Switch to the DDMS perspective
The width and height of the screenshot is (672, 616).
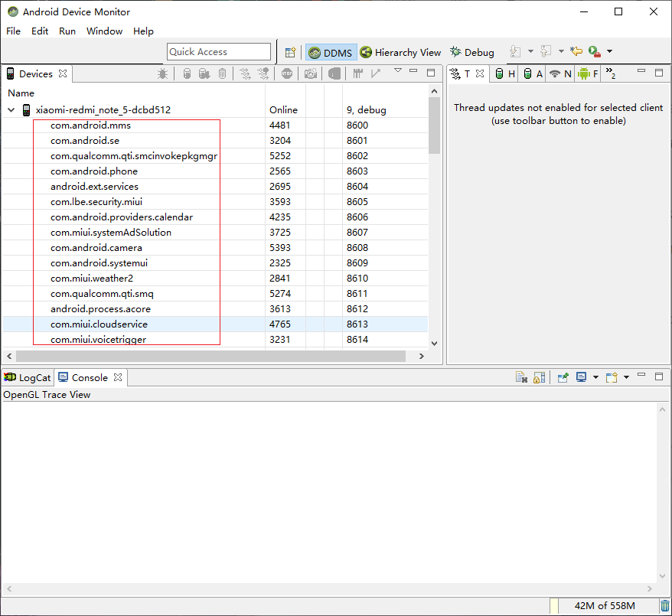331,52
